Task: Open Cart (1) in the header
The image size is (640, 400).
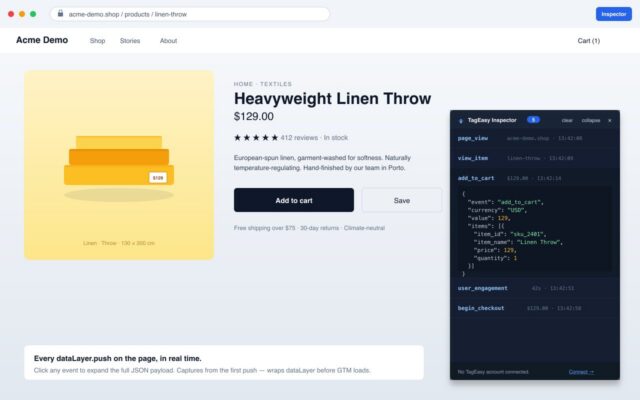Action: (589, 41)
